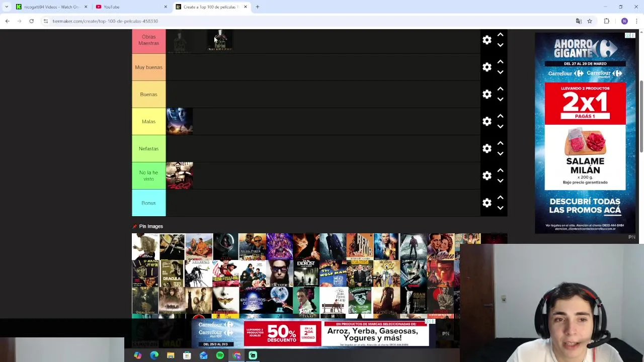Reload the current page
This screenshot has height=362, width=644.
click(31, 21)
